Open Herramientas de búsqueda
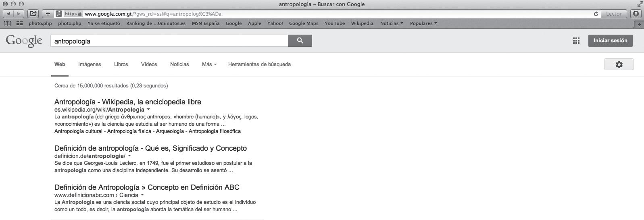 point(259,64)
